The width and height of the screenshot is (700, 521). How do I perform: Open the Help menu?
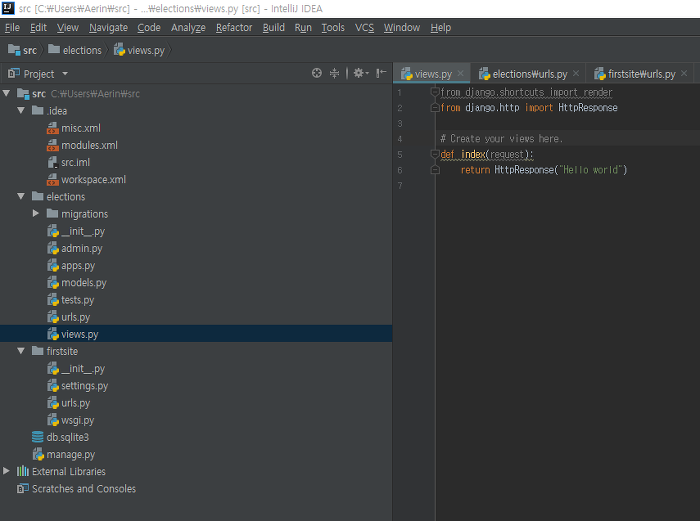click(441, 28)
